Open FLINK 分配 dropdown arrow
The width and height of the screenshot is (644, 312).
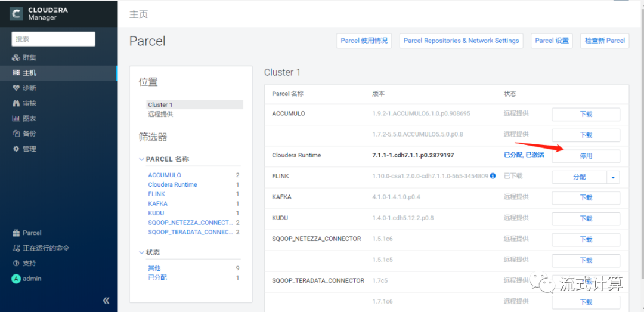point(613,177)
